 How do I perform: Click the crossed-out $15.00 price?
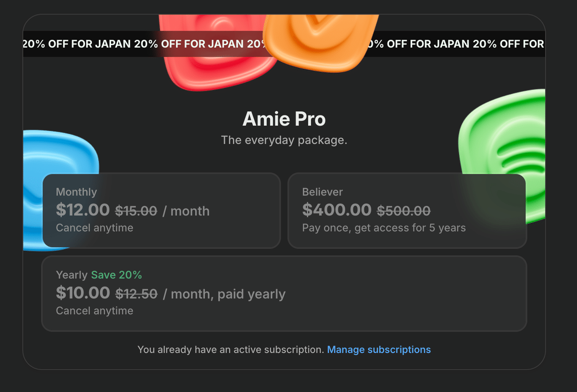pos(136,211)
